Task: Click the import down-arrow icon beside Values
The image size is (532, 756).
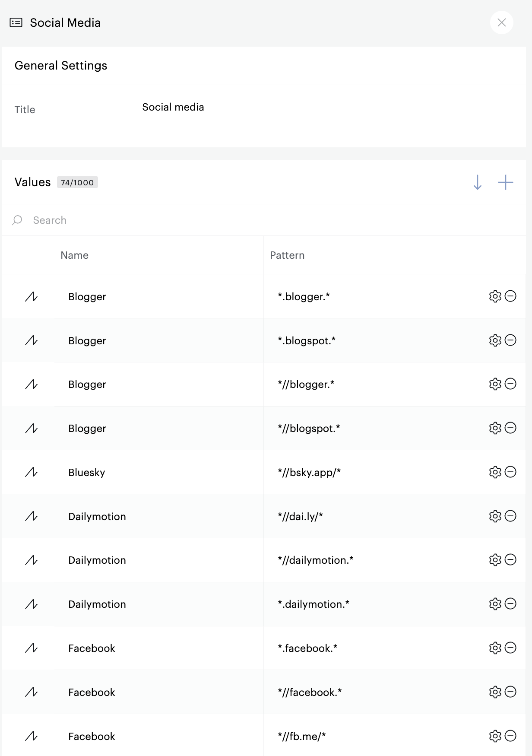Action: pos(477,182)
